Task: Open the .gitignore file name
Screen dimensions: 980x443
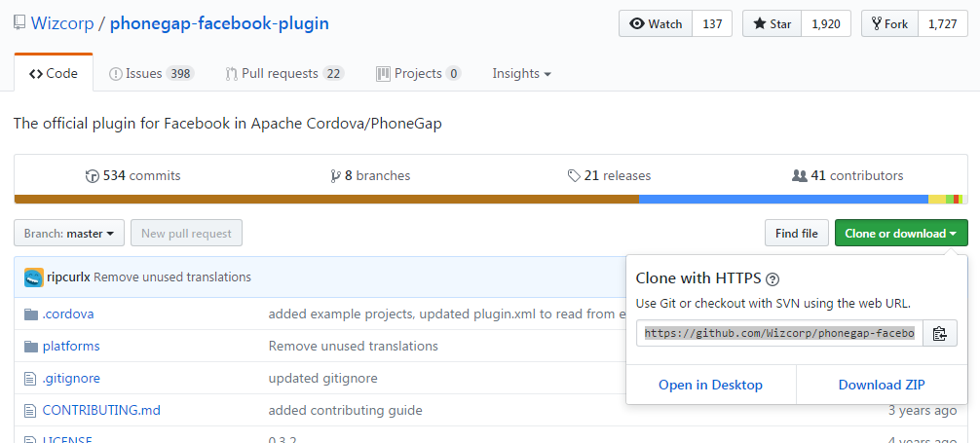Action: pos(71,378)
